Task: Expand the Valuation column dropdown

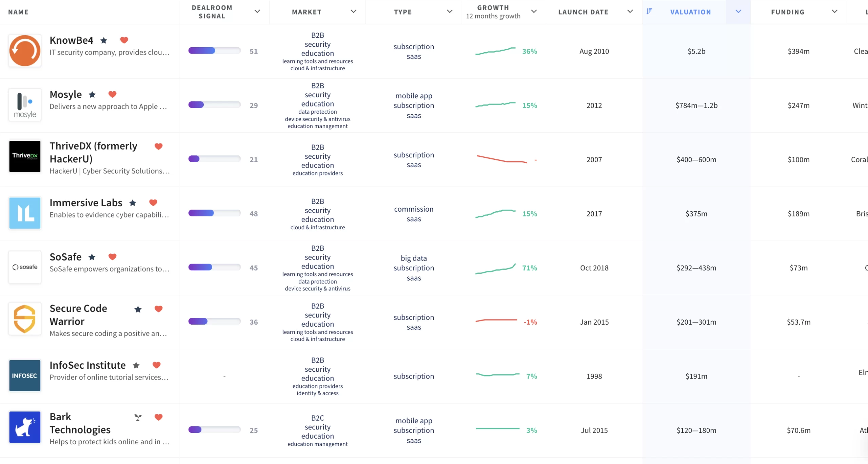Action: click(738, 12)
